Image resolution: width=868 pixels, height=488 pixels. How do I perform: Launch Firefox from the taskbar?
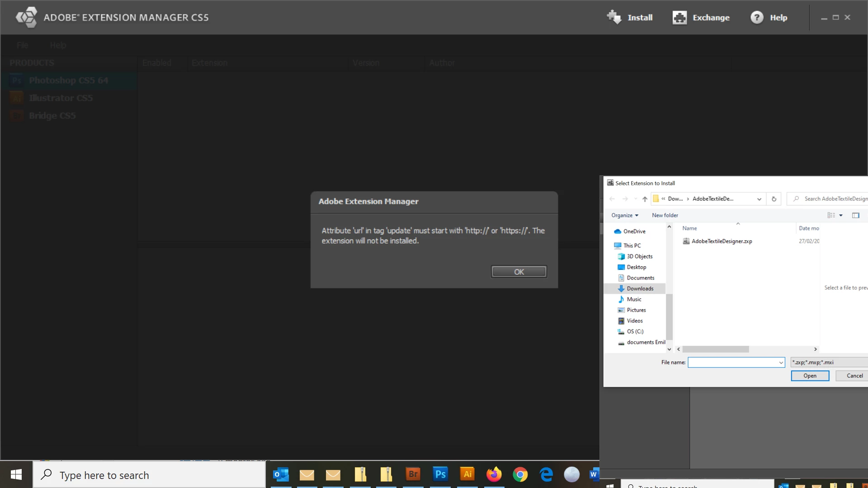click(494, 474)
